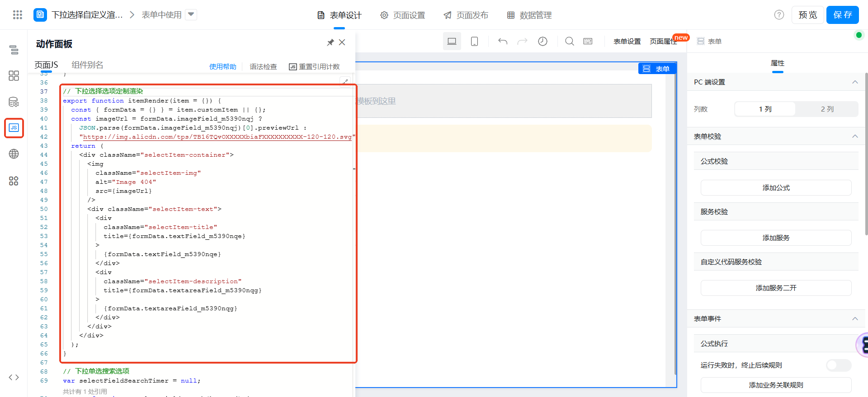Select the 1 列 column option

coord(765,109)
